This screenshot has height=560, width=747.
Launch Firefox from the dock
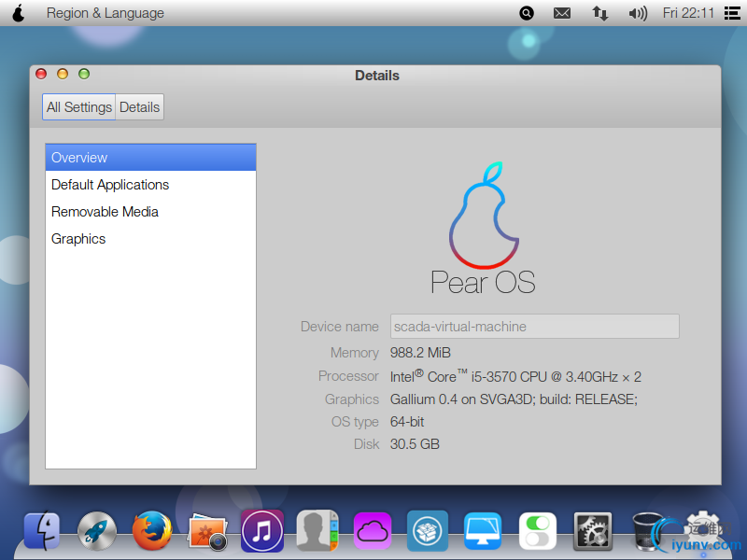coord(152,530)
